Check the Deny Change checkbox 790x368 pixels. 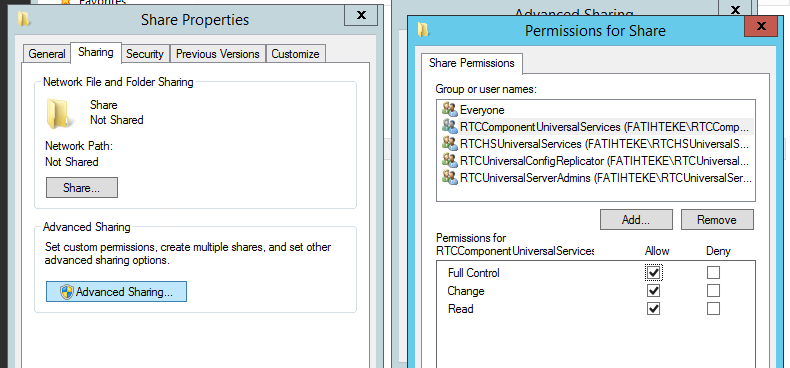(713, 291)
